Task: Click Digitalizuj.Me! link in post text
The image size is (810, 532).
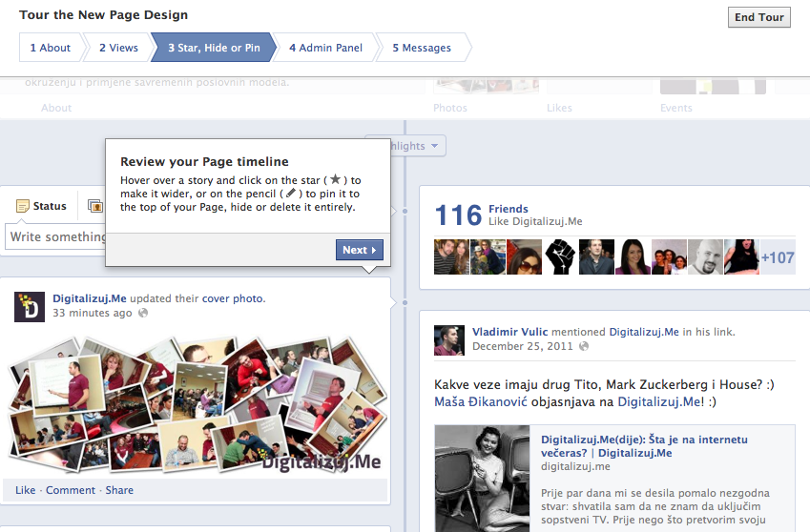Action: 661,401
